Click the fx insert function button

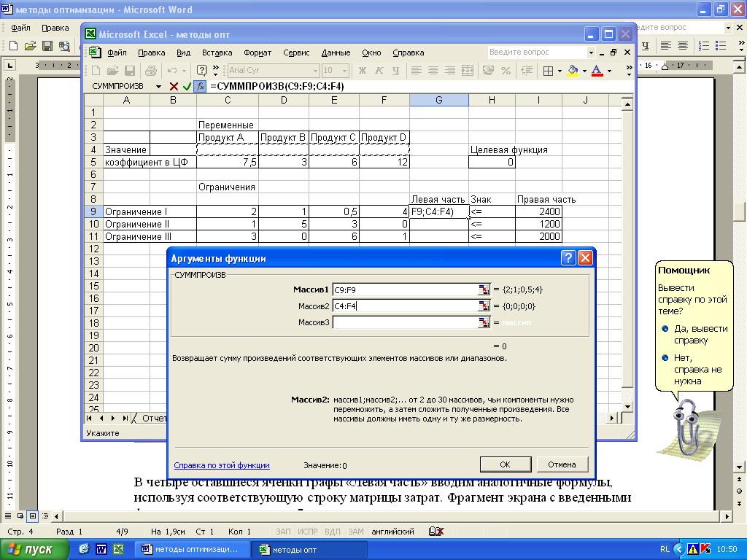[200, 86]
